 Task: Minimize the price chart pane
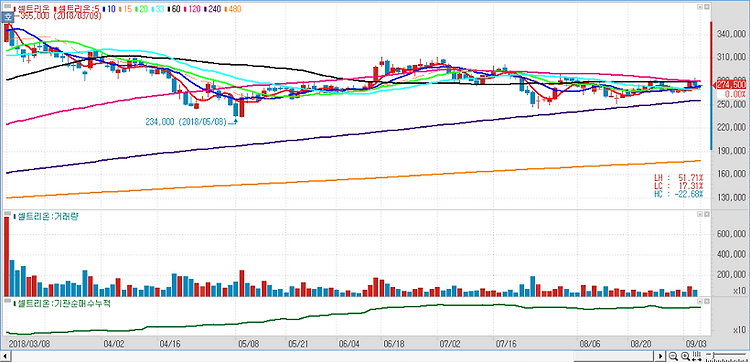[x=699, y=7]
